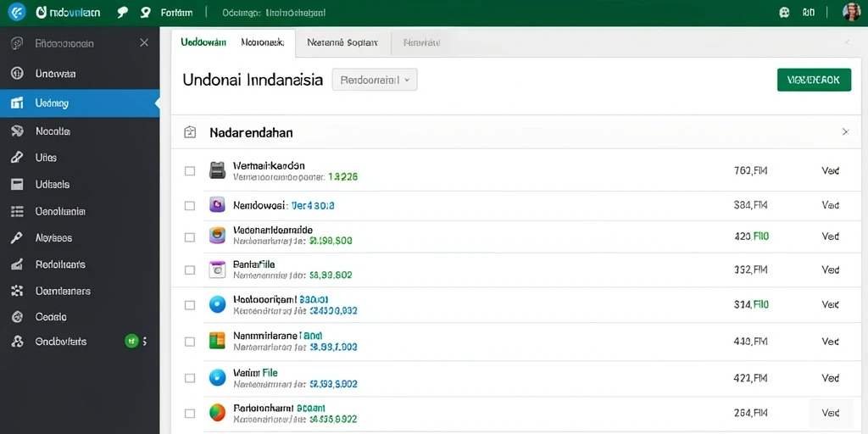The image size is (868, 434).
Task: Tick the checkbox for BanlarFile row
Action: tap(190, 270)
